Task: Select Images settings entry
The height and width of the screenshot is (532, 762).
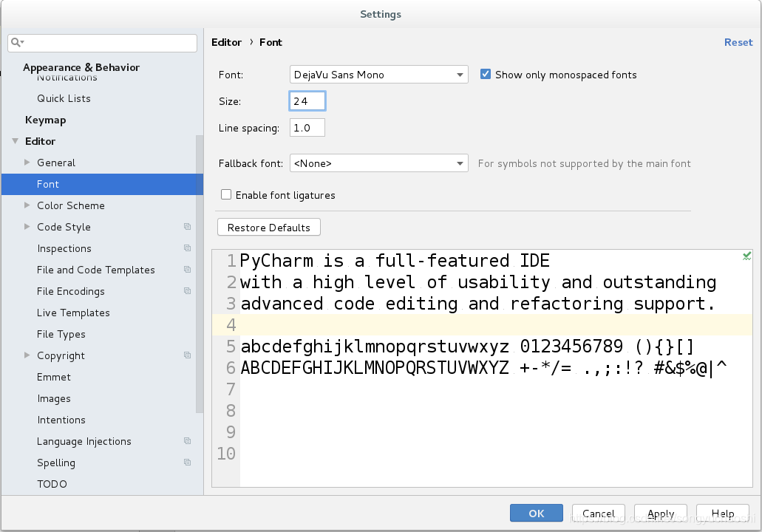Action: click(54, 398)
